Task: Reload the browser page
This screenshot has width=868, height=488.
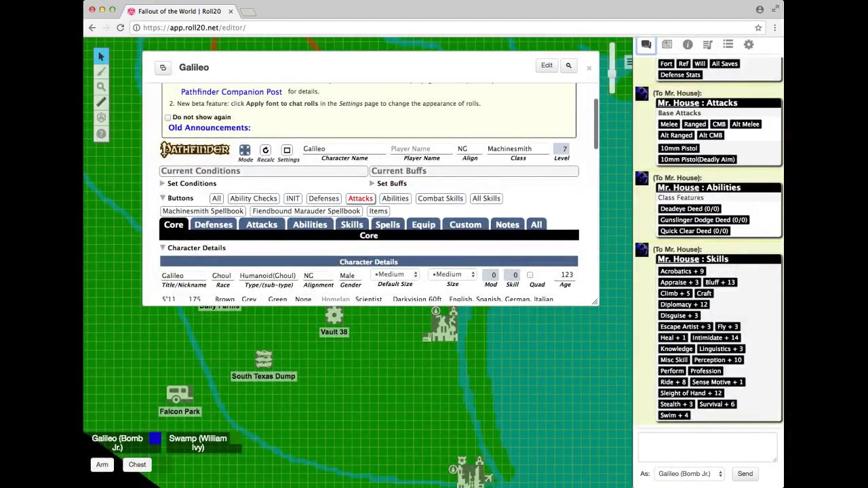Action: pos(120,28)
